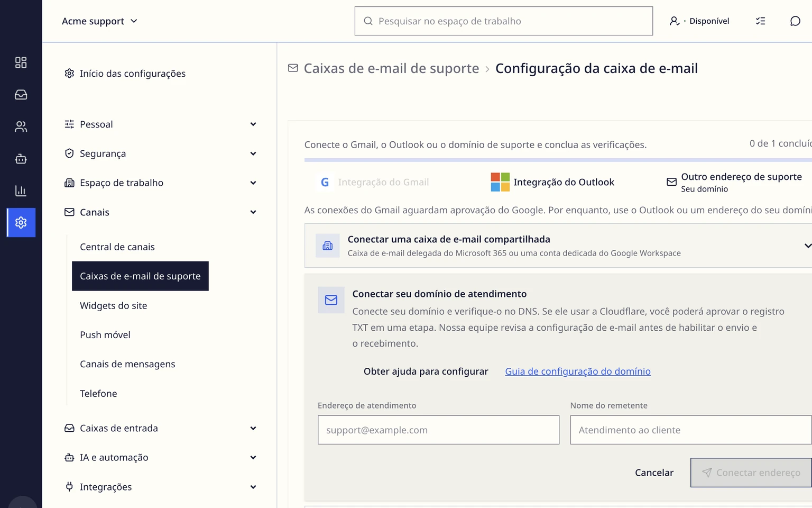Click the Conectar endereço button
Screen dimensions: 812x508
[x=751, y=473]
